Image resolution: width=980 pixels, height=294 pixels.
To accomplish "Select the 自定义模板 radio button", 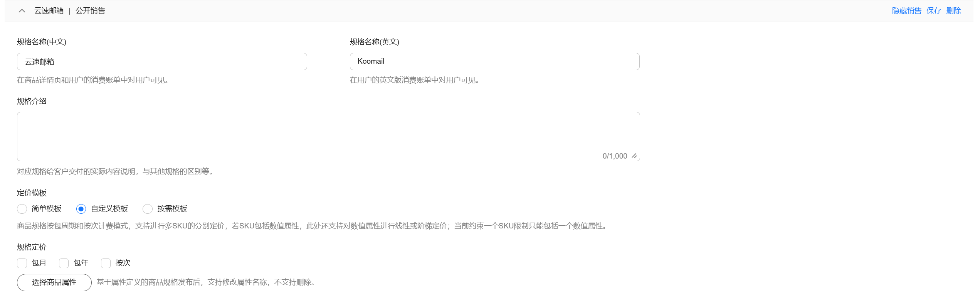I will tap(81, 209).
